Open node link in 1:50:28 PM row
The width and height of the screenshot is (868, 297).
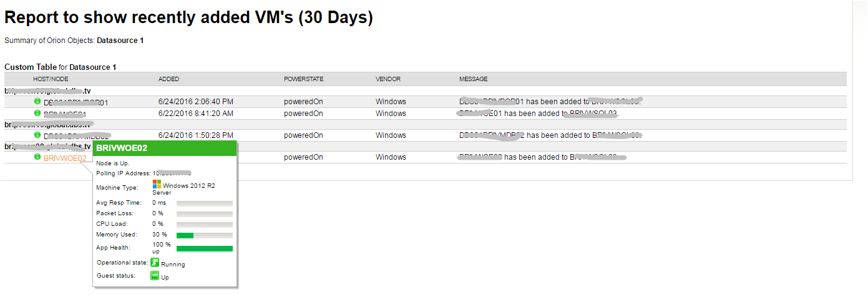coord(77,136)
